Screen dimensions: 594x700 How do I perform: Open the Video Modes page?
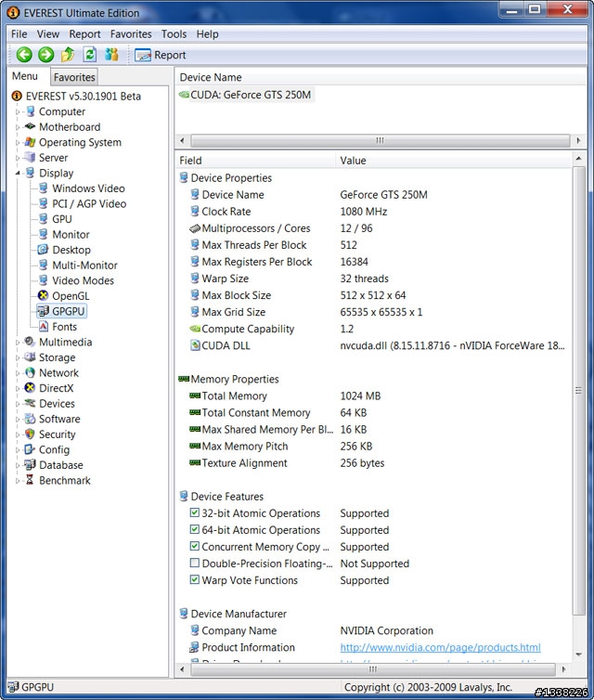coord(83,280)
